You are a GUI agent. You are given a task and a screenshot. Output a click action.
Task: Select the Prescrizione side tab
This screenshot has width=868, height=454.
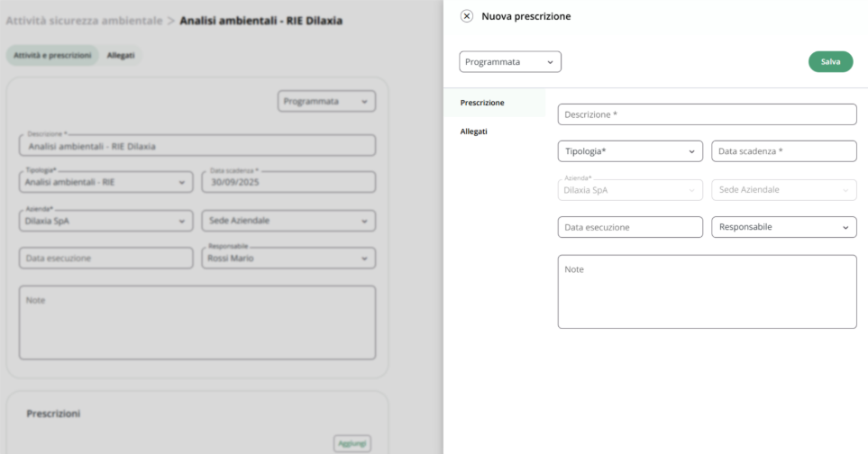point(494,103)
